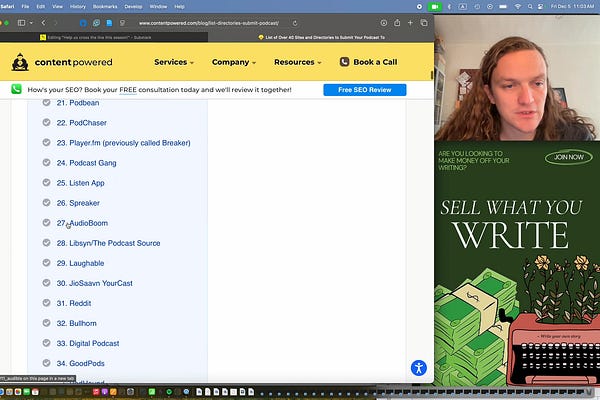This screenshot has width=600, height=400.
Task: Open Control Center icon in menu bar
Action: click(540, 7)
